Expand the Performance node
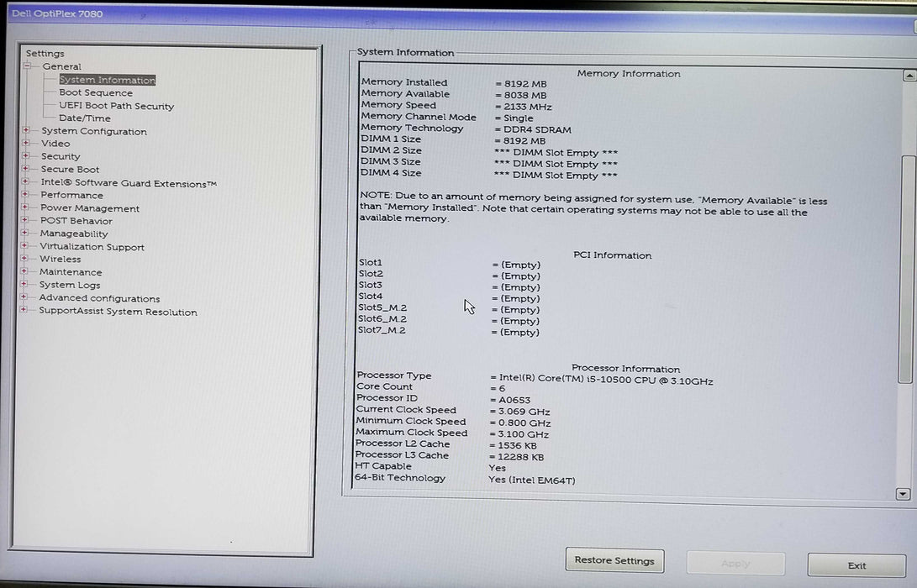 [x=25, y=194]
